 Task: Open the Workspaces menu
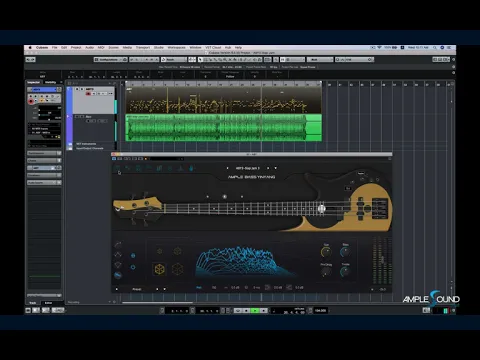(x=176, y=48)
